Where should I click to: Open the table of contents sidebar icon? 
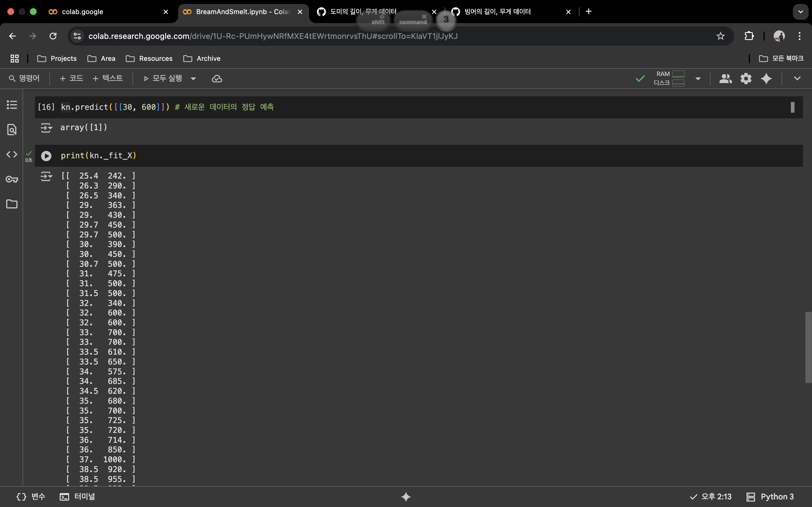tap(12, 104)
